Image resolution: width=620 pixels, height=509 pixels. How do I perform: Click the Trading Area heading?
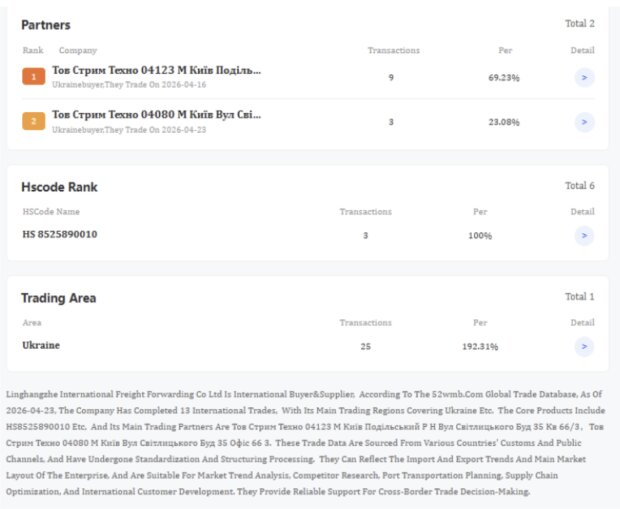[x=59, y=298]
